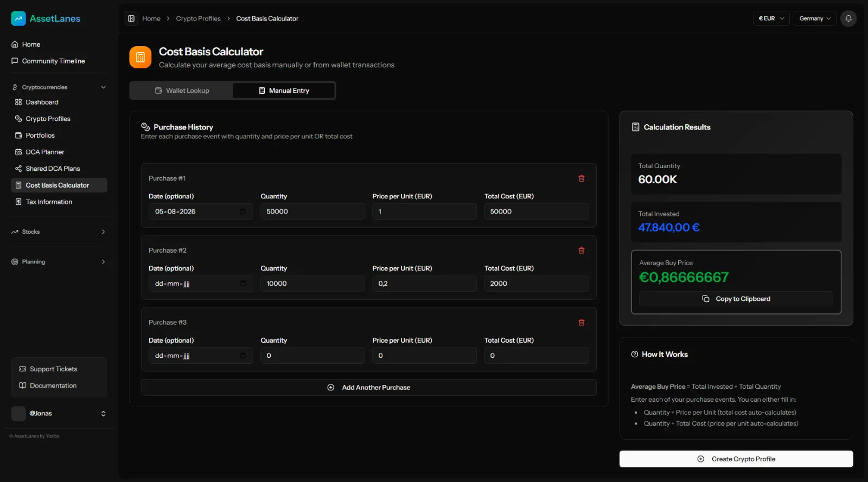Click Purchase #1 Quantity field
868x482 pixels.
tap(312, 211)
